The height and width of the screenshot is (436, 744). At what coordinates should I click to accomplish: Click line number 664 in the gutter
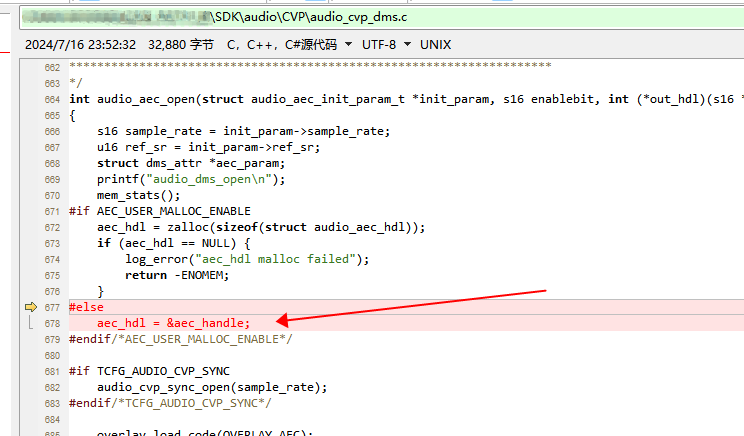[x=52, y=100]
